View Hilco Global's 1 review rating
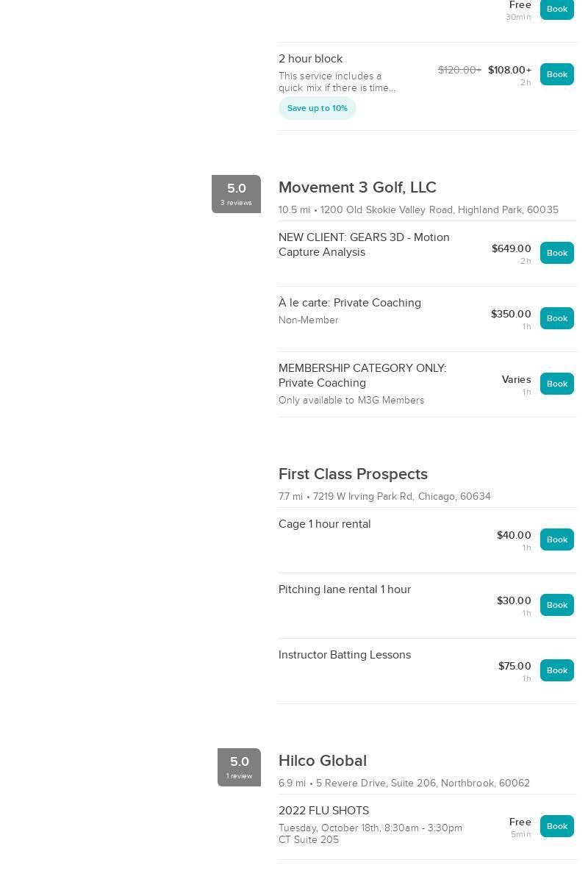Screen dimensions: 588x893 pos(239,767)
